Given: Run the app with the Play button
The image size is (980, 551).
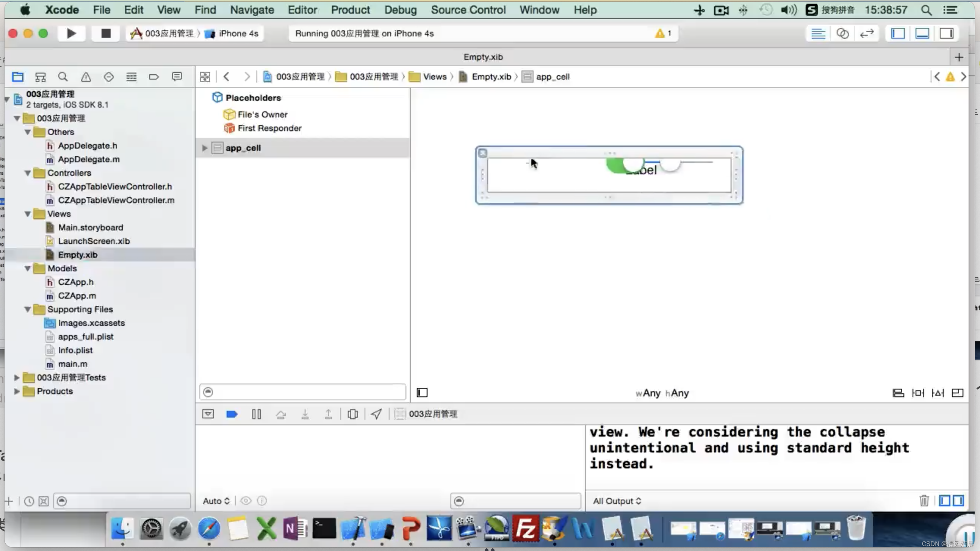Looking at the screenshot, I should (71, 33).
